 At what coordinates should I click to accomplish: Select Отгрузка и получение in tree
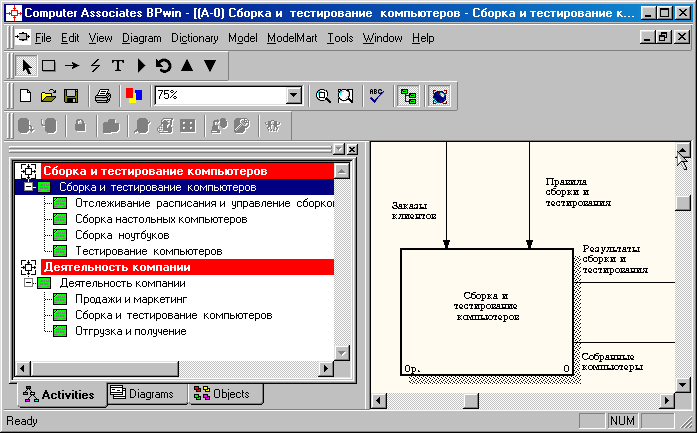(x=130, y=331)
